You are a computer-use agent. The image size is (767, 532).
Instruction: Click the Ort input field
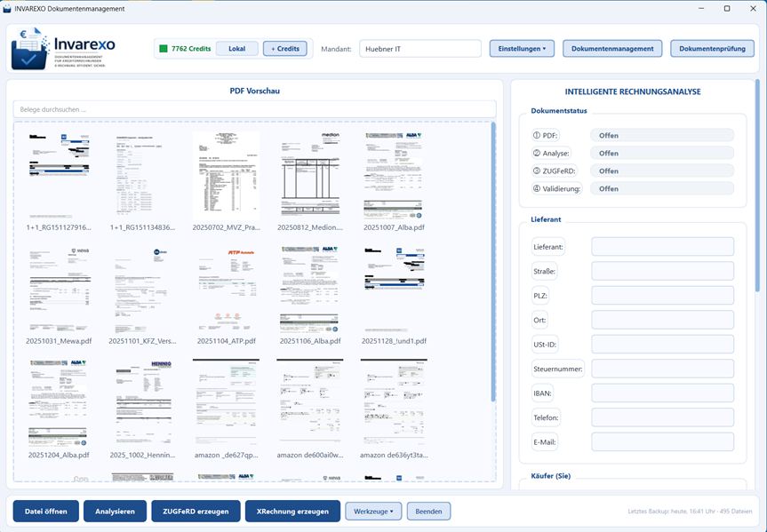pyautogui.click(x=662, y=320)
